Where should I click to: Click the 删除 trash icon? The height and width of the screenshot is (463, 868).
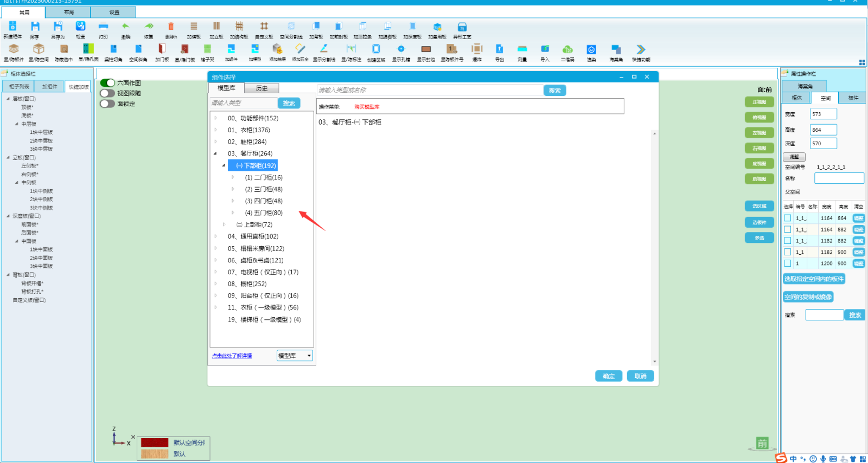coord(171,27)
